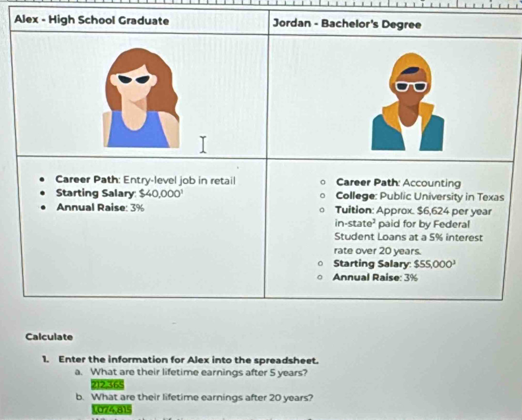The height and width of the screenshot is (420, 522).
Task: Click Alex's avatar illustration
Action: [x=141, y=100]
